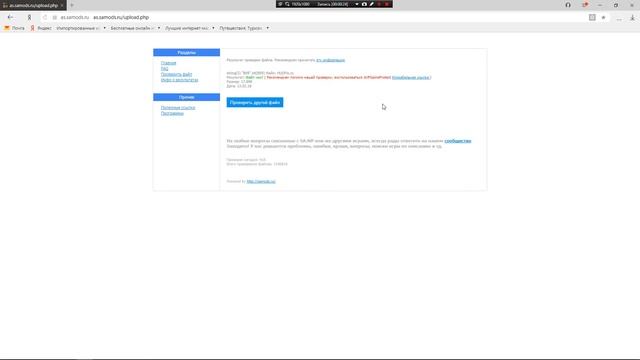Pause recording with the red pause icon
640x360 pixels.
tap(379, 4)
